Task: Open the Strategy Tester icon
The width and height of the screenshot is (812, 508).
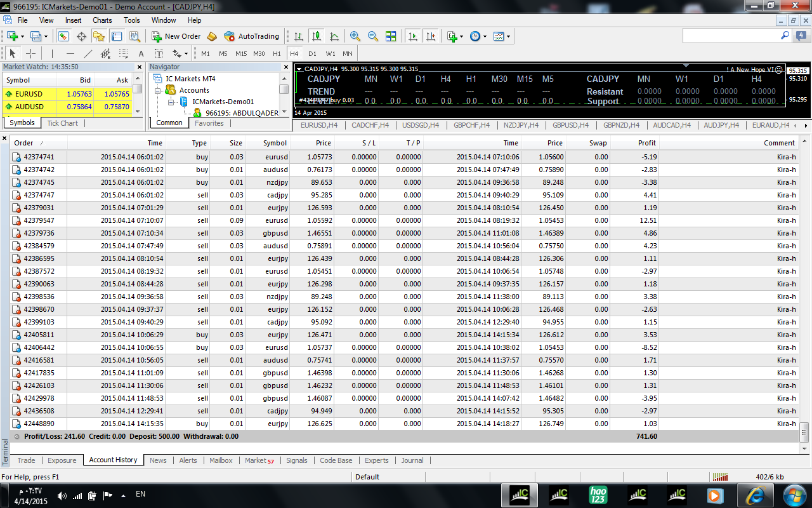Action: 134,36
